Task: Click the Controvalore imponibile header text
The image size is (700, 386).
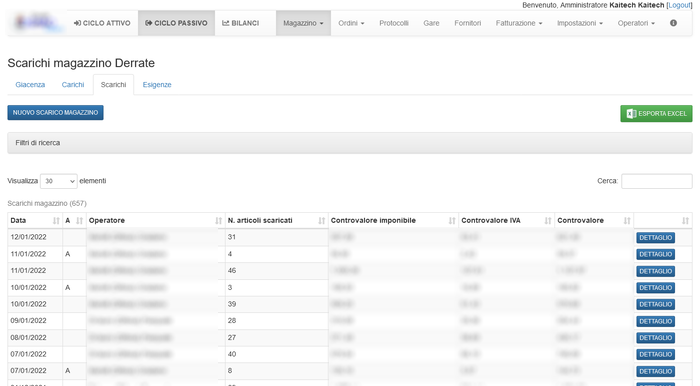Action: click(x=373, y=220)
